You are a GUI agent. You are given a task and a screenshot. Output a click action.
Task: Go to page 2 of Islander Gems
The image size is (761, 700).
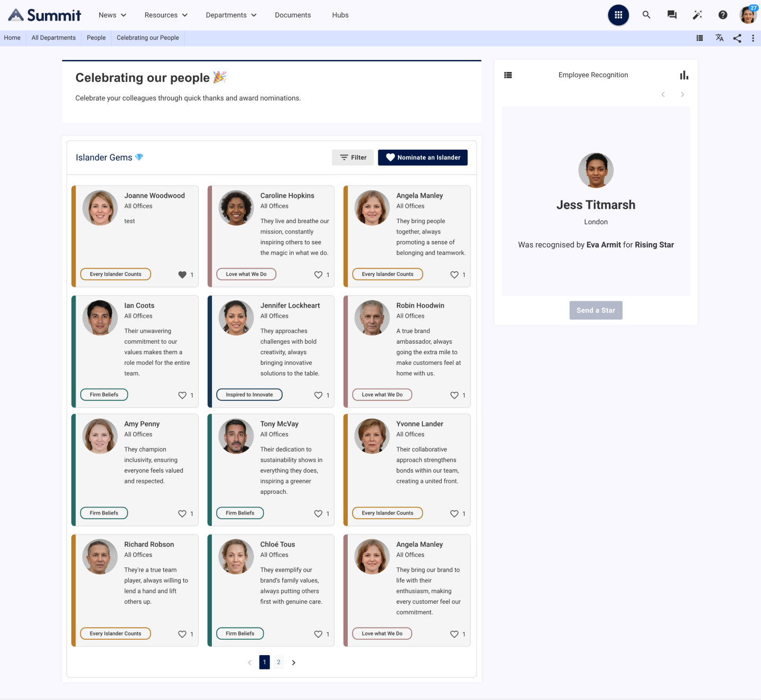tap(279, 662)
